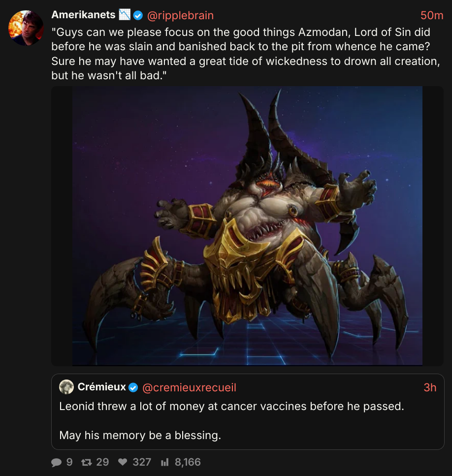Open the @cremieuxrecueil handle link

point(189,388)
